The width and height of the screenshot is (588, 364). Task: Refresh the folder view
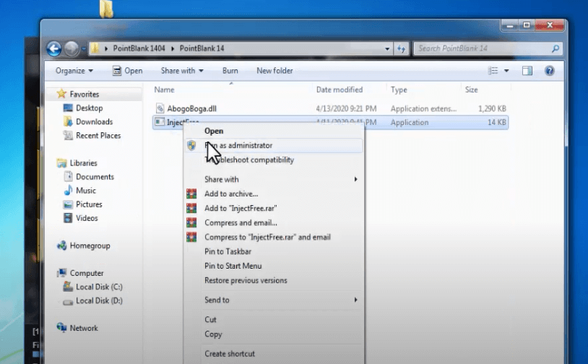click(401, 48)
